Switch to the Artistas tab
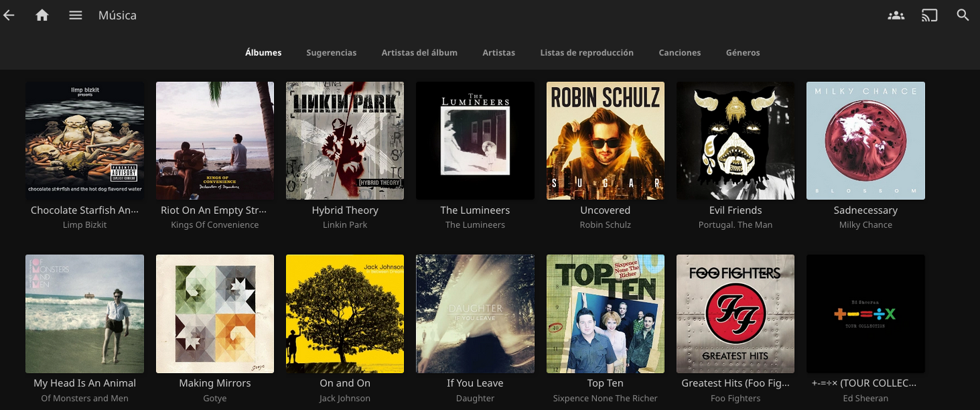 pos(499,52)
